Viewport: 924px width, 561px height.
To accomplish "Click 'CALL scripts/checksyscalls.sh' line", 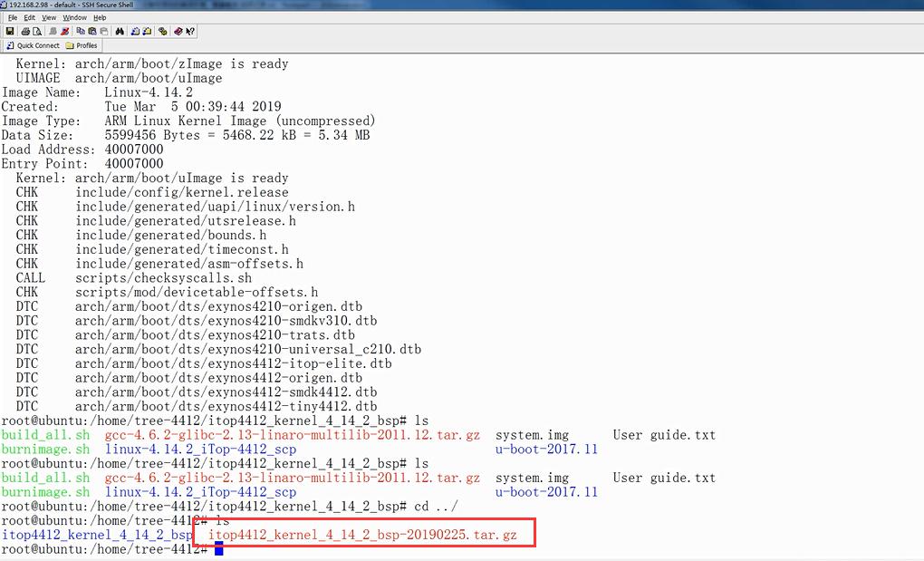I will pyautogui.click(x=134, y=278).
